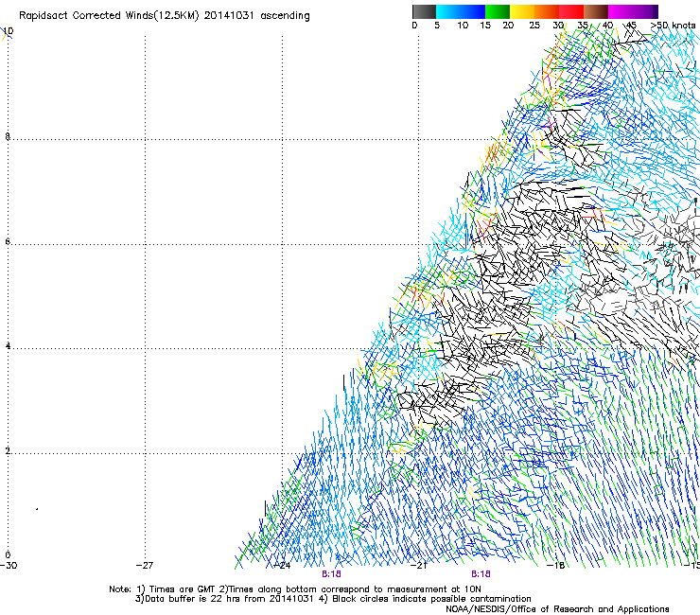Image resolution: width=700 pixels, height=615 pixels.
Task: Click the cyan-blue 5-15 knots legend gradient
Action: (461, 11)
